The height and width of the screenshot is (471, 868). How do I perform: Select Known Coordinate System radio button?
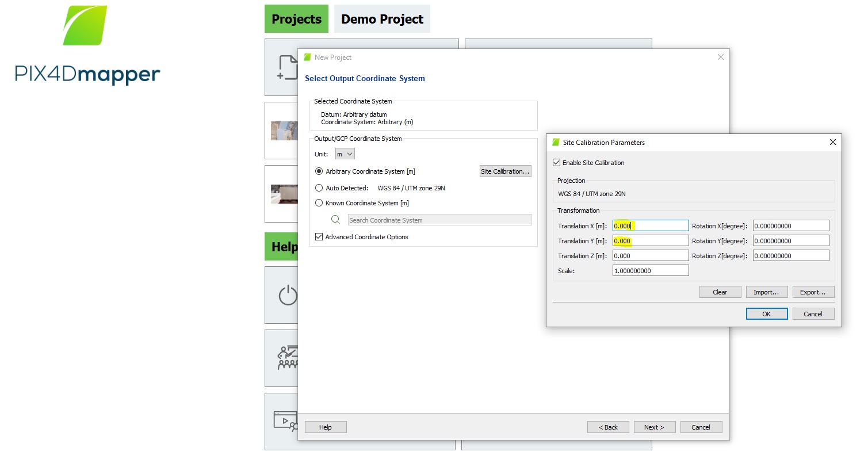point(319,203)
